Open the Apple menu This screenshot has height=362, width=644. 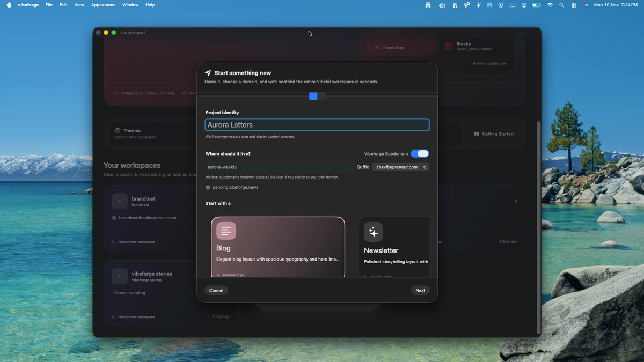tap(9, 5)
